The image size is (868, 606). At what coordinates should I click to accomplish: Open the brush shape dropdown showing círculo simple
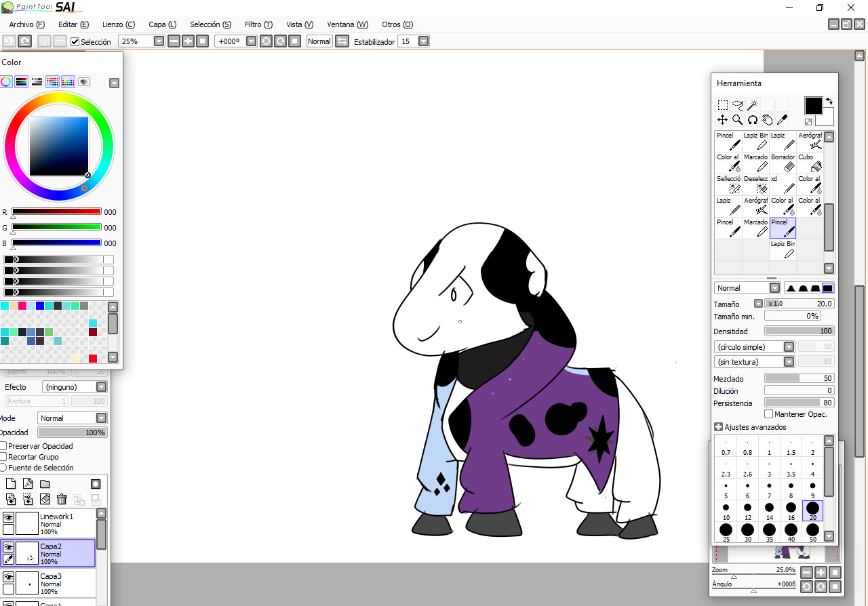click(788, 346)
